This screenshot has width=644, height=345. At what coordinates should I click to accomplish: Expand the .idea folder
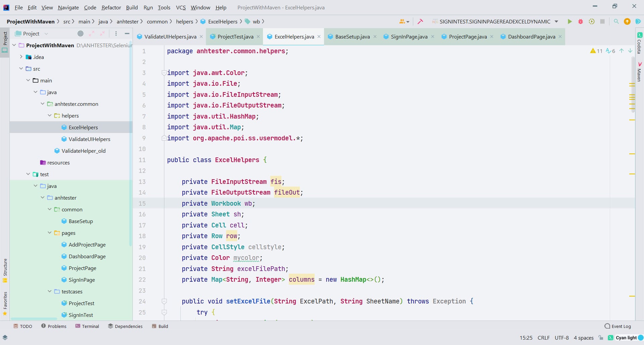point(21,57)
